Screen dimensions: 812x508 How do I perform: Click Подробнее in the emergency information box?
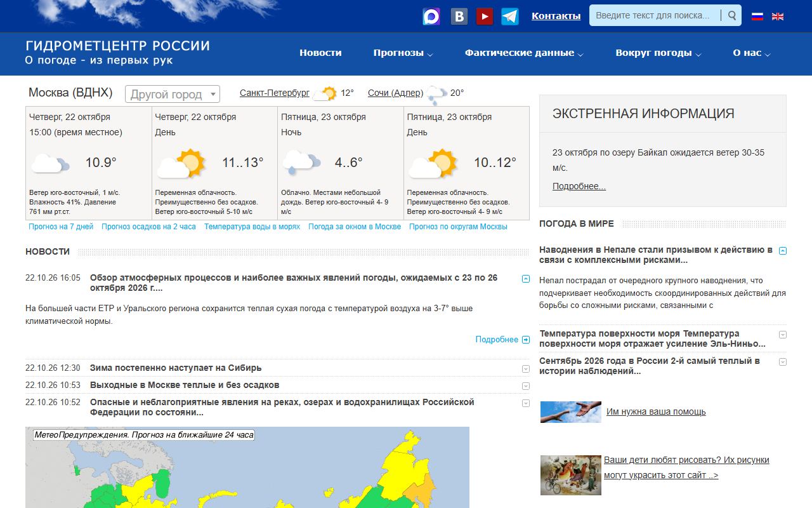pyautogui.click(x=579, y=186)
